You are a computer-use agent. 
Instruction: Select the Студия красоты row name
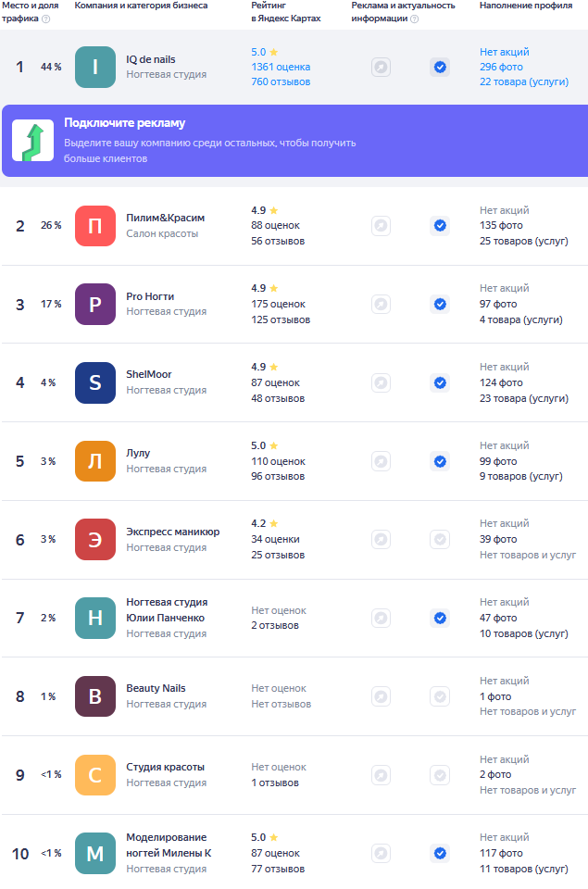pos(165,767)
